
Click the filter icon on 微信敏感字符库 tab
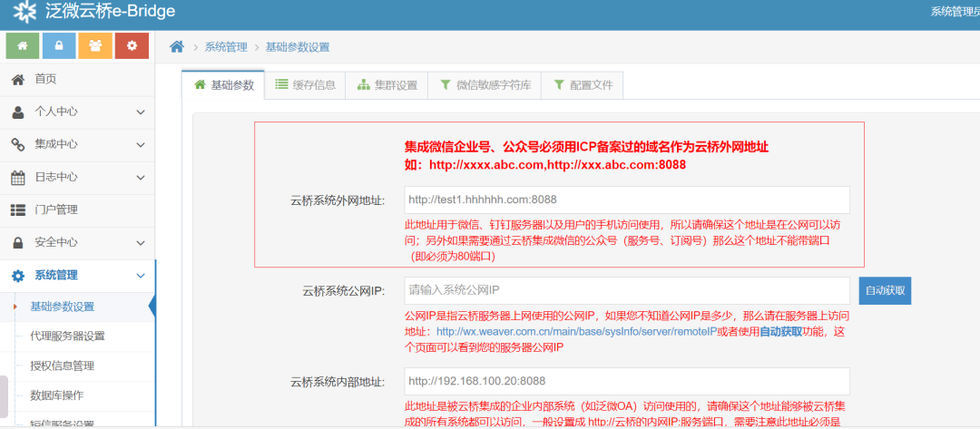coord(445,85)
